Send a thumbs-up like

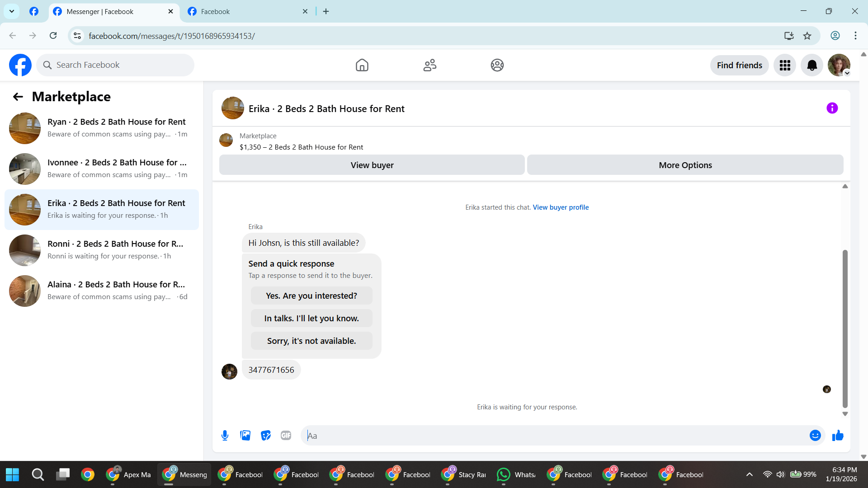pos(838,436)
